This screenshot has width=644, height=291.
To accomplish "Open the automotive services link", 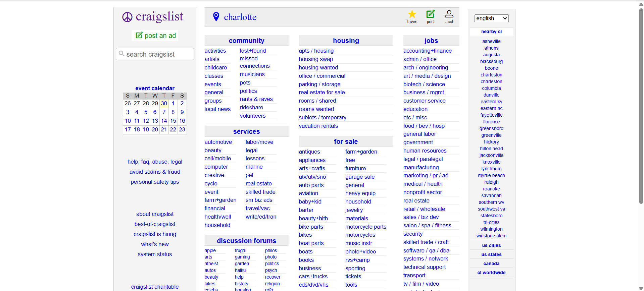I will click(x=218, y=142).
